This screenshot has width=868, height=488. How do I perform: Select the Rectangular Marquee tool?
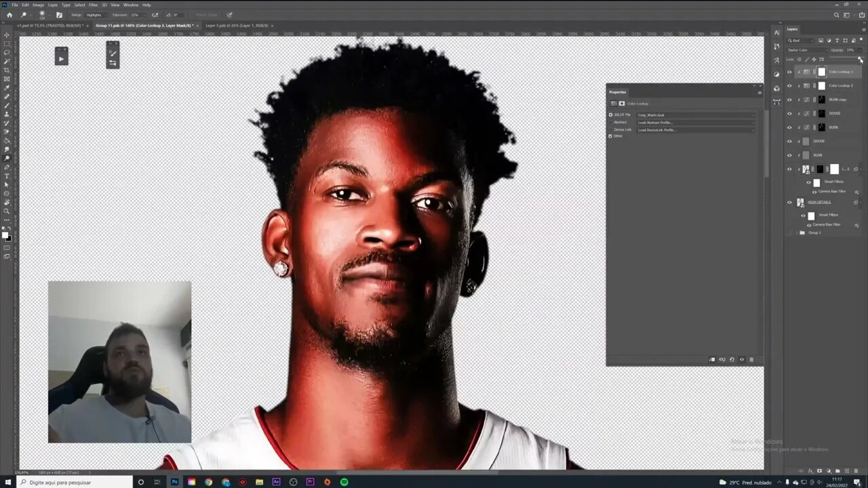7,44
